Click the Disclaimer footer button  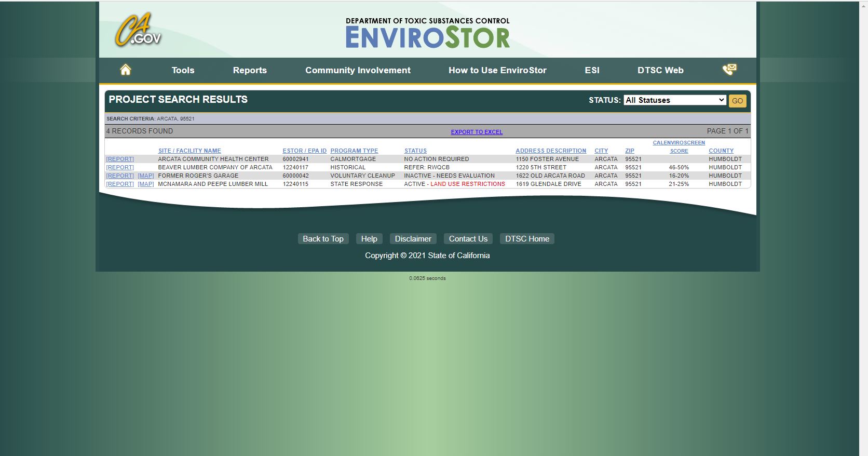413,239
